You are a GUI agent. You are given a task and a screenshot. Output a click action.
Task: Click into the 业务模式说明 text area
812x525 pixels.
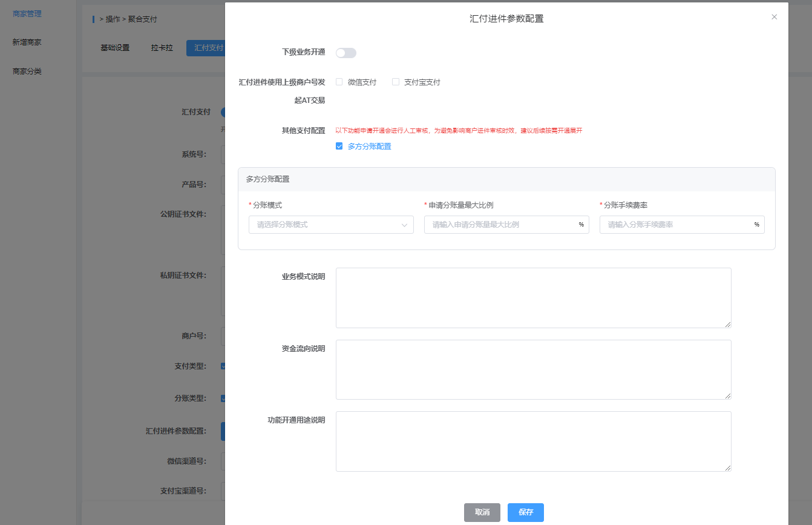pyautogui.click(x=533, y=298)
